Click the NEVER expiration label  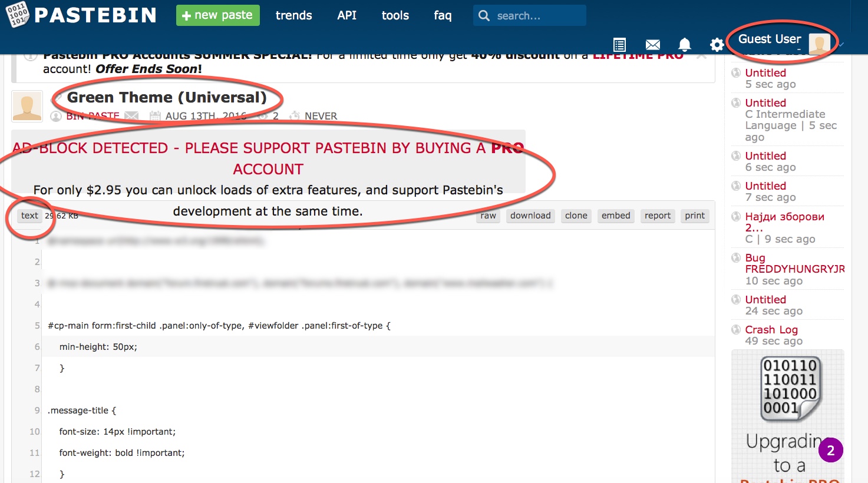click(321, 116)
